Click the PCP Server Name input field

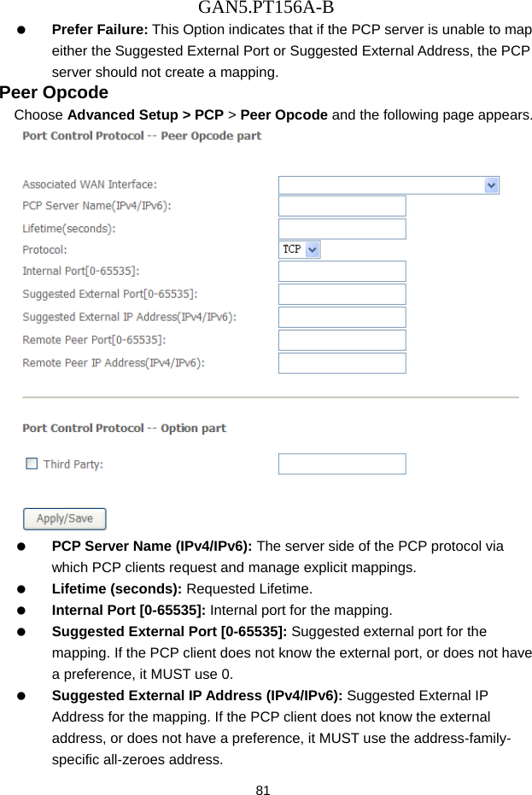(x=342, y=206)
